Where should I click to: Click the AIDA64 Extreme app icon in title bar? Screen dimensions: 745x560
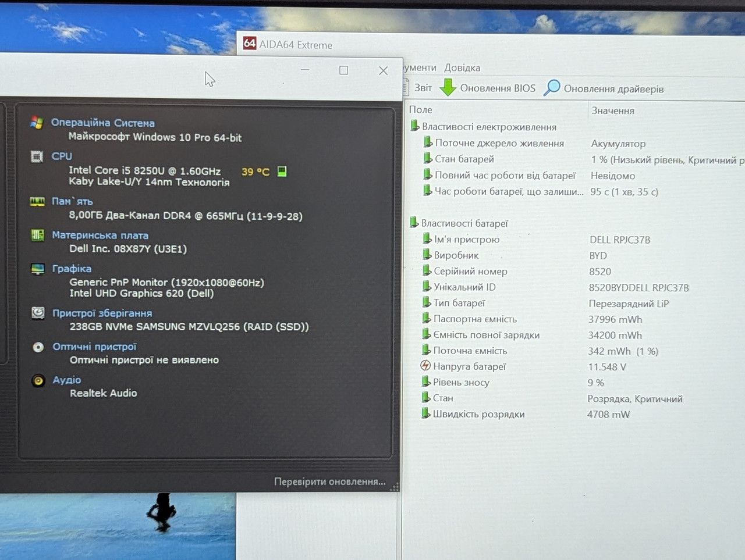(250, 43)
